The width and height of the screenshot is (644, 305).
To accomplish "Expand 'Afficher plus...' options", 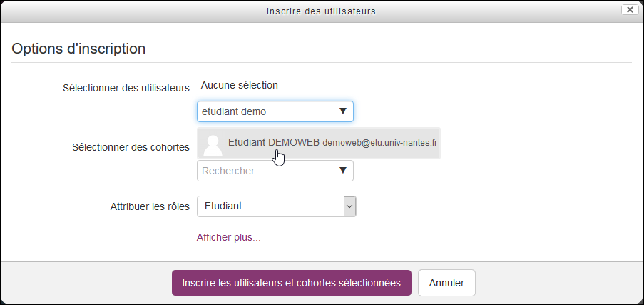I will 228,237.
